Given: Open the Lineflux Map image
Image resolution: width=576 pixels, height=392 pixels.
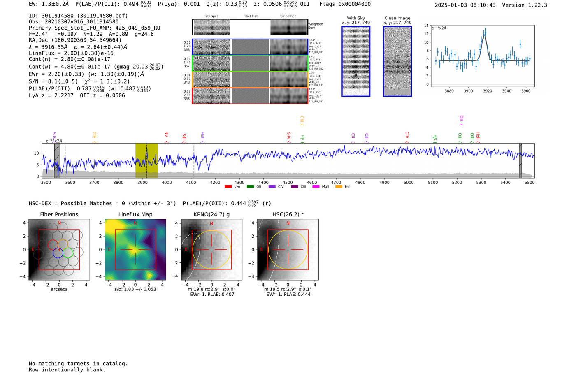Looking at the screenshot, I should [135, 250].
